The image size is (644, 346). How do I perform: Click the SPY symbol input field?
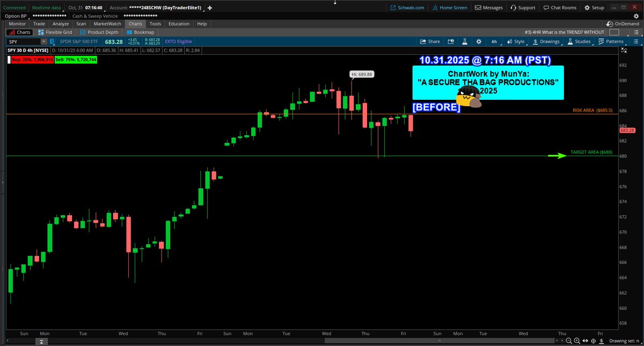click(x=21, y=41)
